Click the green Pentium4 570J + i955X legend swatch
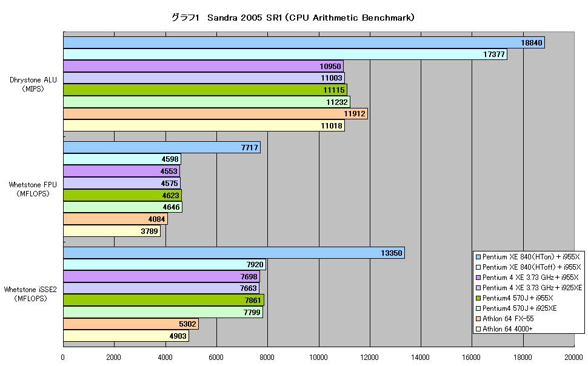 (x=478, y=298)
